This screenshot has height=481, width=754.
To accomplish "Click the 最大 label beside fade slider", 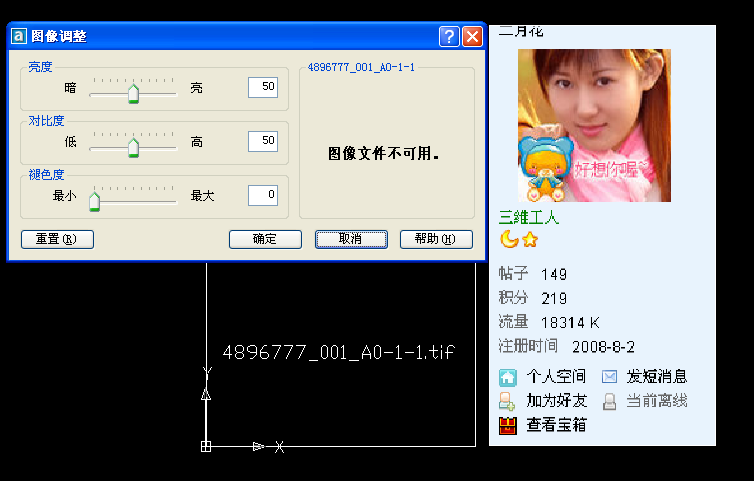I will [x=202, y=196].
